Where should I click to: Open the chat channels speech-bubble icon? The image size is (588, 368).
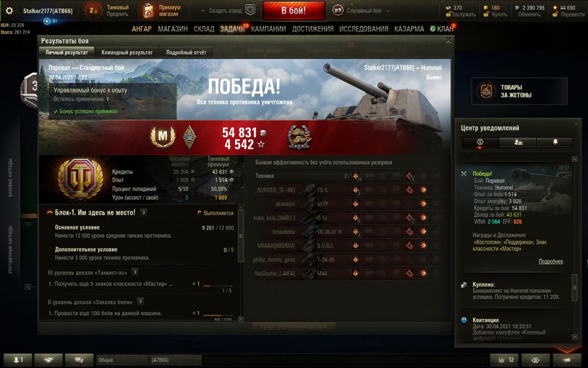(x=79, y=360)
